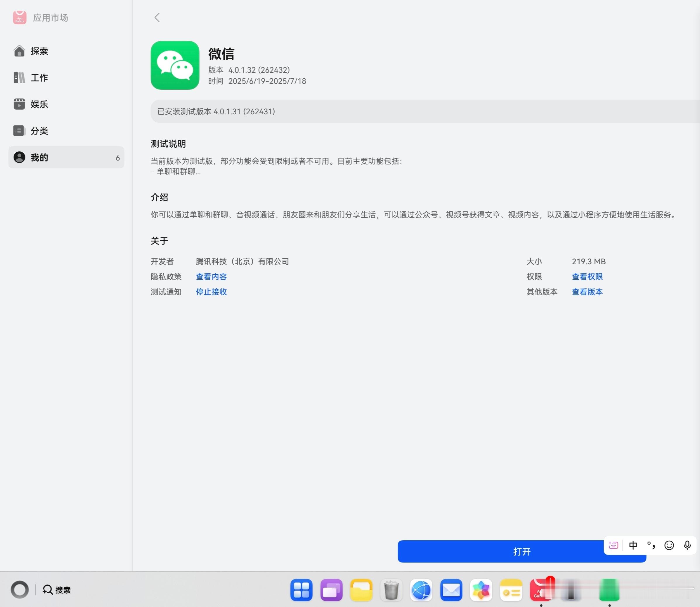This screenshot has height=607, width=700.
Task: Open the 探索 section
Action: tap(66, 51)
